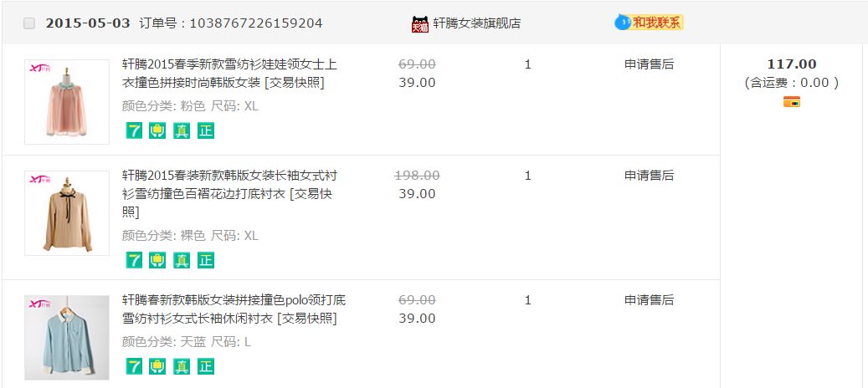Click the 7-day return badge on pink item
The width and height of the screenshot is (868, 388).
tap(134, 130)
